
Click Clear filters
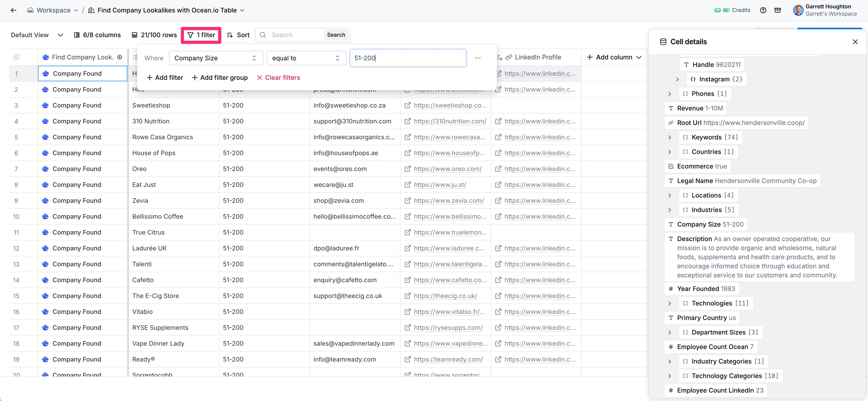coord(278,78)
